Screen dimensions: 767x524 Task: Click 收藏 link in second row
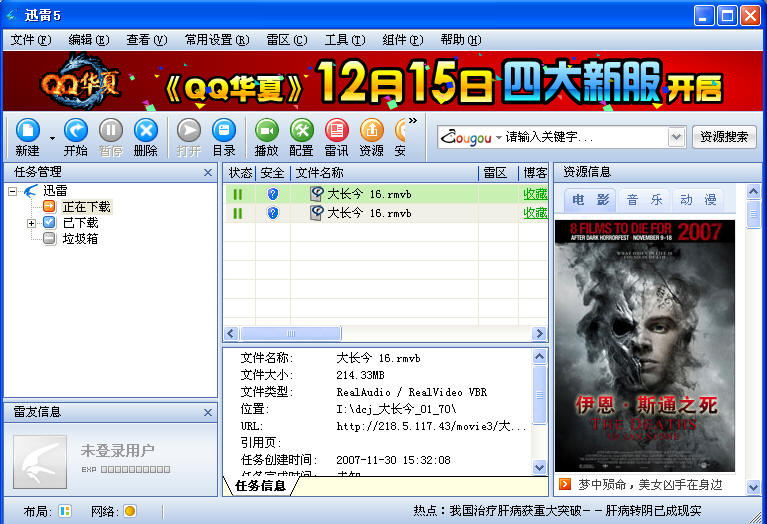coord(535,213)
